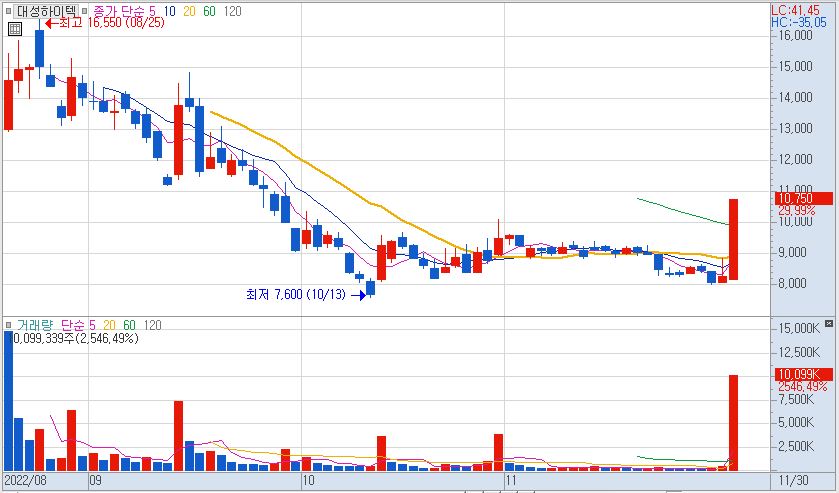Click the 단순 label in the volume panel

72,325
